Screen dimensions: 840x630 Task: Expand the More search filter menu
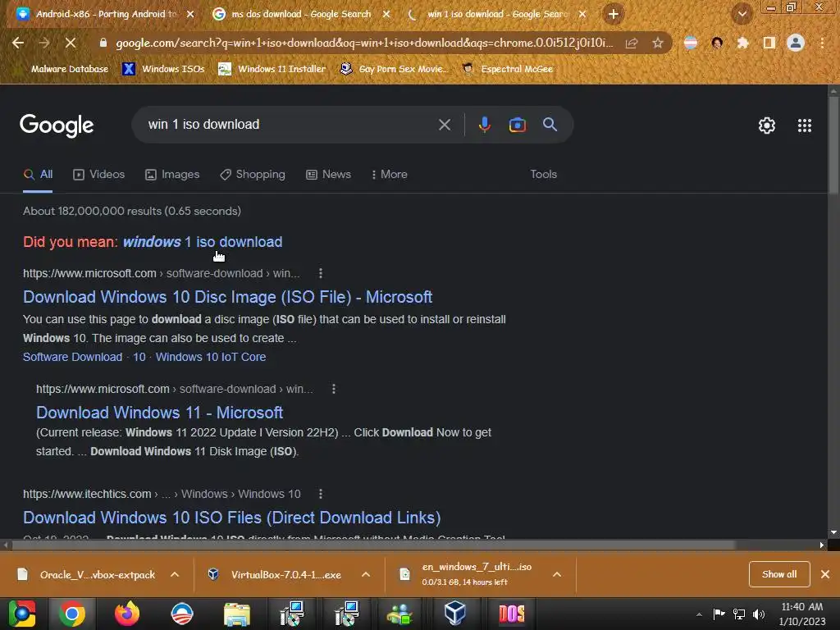(389, 174)
